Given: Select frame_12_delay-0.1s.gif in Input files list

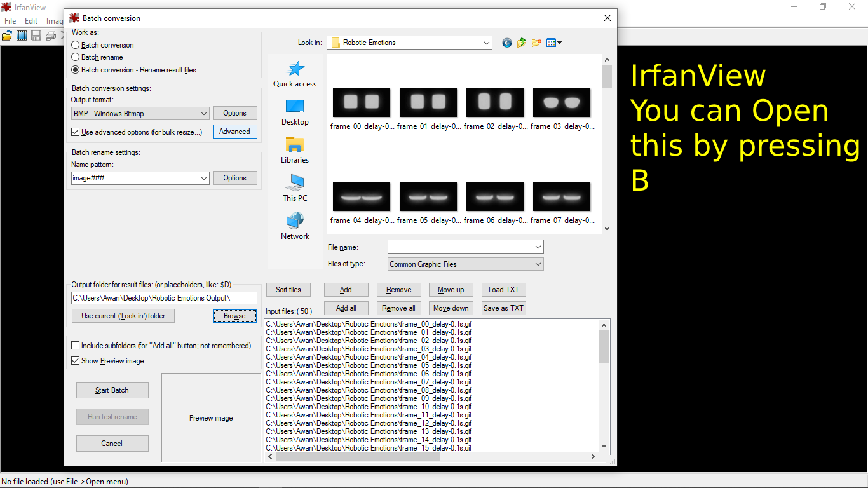Looking at the screenshot, I should tap(369, 423).
